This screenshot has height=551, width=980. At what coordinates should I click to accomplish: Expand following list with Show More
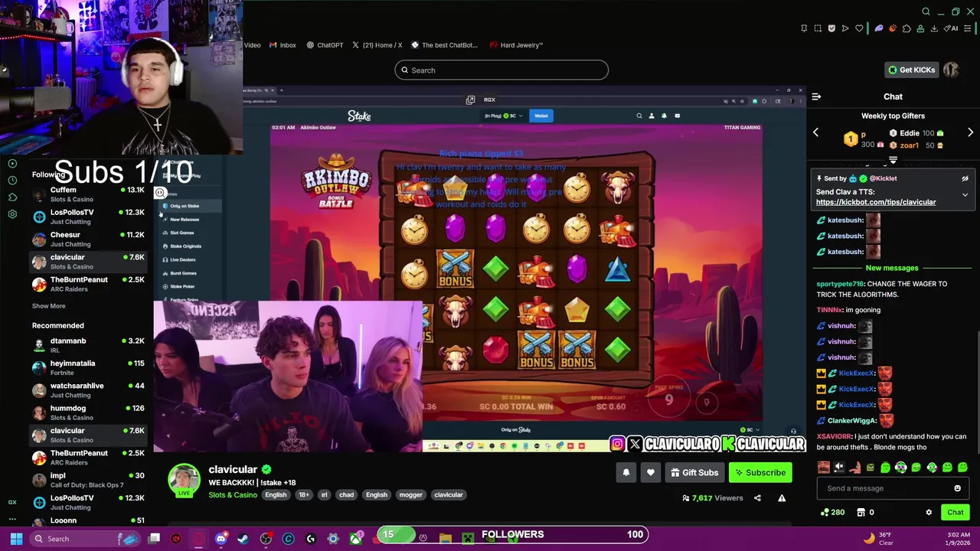coord(48,306)
